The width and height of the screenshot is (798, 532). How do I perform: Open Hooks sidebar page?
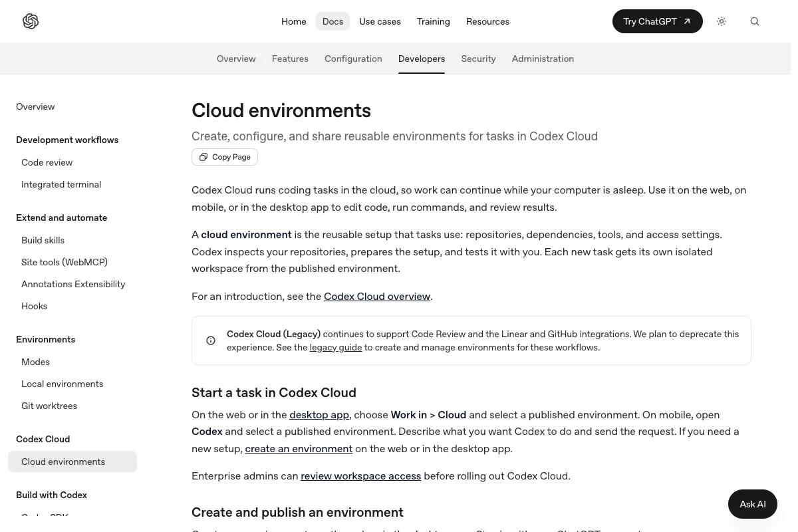coord(35,306)
